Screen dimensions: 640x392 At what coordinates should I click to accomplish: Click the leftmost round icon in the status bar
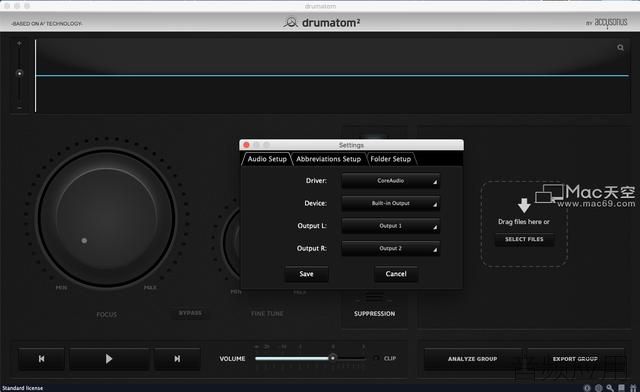(587, 388)
